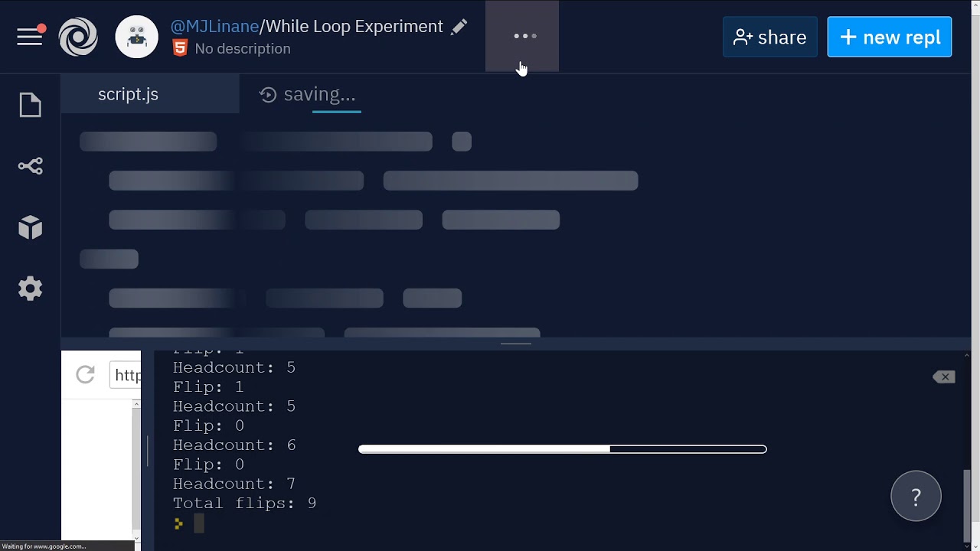Click the console vertical scrollbar
Image resolution: width=980 pixels, height=551 pixels.
[966, 505]
